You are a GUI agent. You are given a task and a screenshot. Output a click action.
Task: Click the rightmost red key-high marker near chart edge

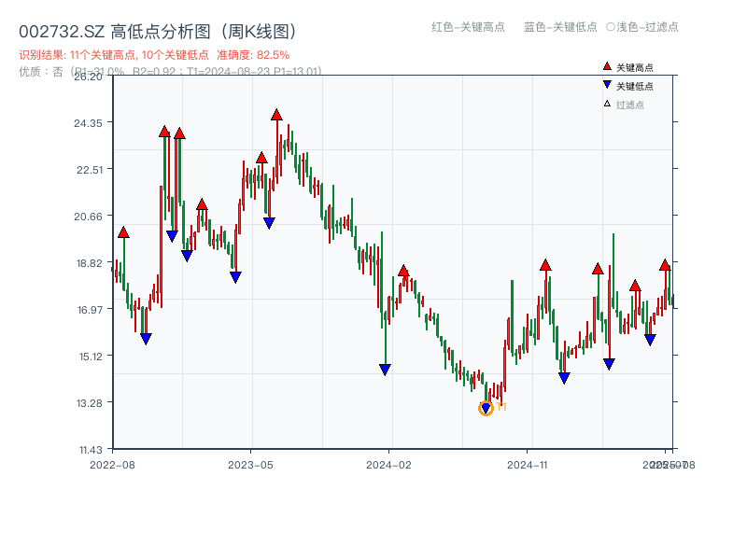[x=665, y=266]
